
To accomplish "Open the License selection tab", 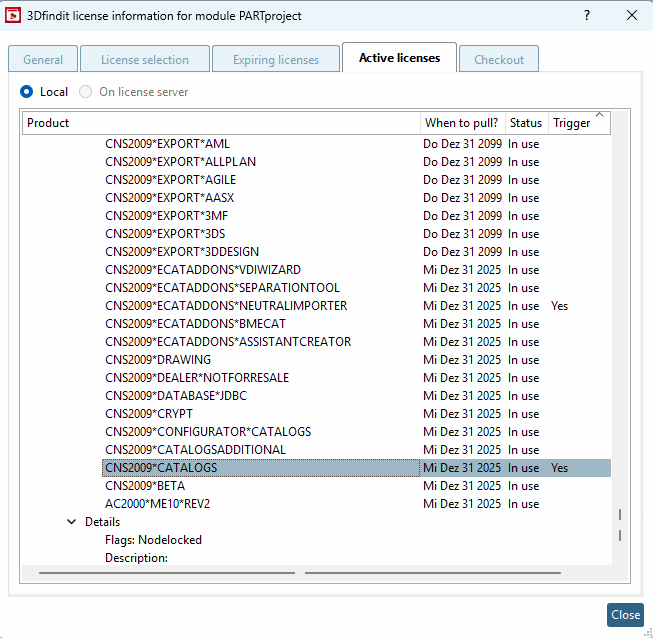I will [145, 59].
